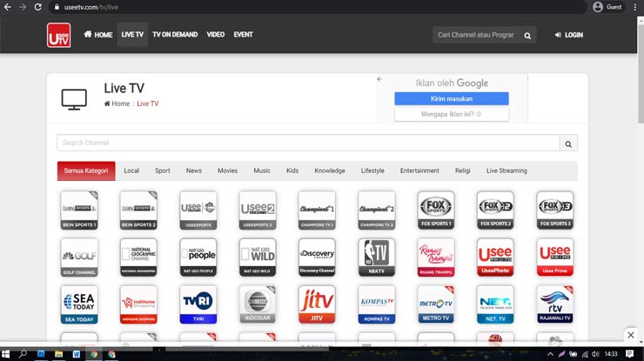Image resolution: width=644 pixels, height=361 pixels.
Task: Open IndiHome Shopping channel
Action: (x=139, y=304)
